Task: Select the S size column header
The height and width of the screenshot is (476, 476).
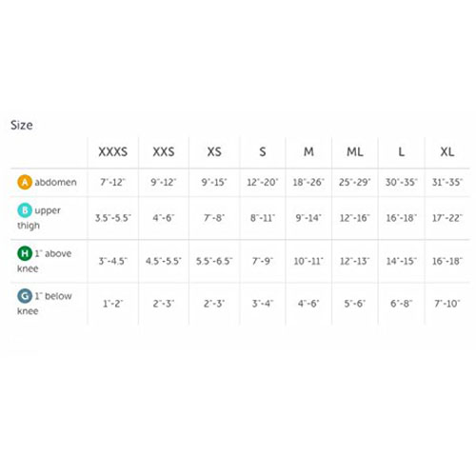Action: (x=263, y=151)
